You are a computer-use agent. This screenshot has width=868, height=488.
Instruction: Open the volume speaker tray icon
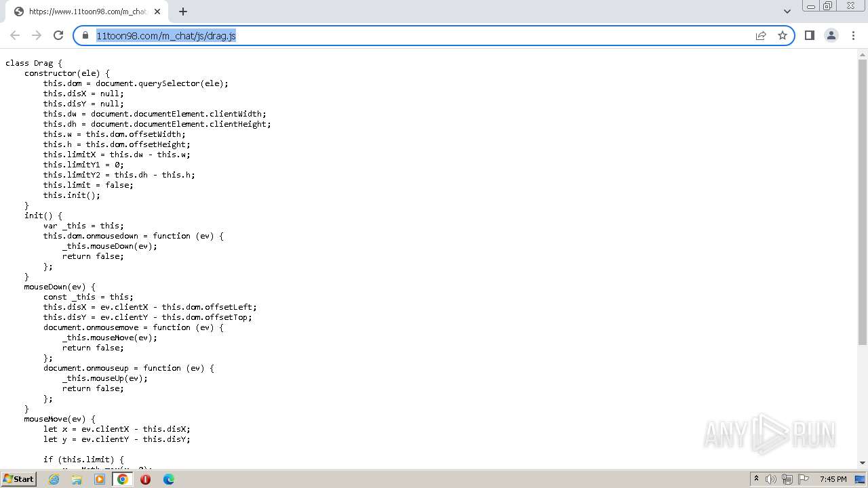click(771, 479)
